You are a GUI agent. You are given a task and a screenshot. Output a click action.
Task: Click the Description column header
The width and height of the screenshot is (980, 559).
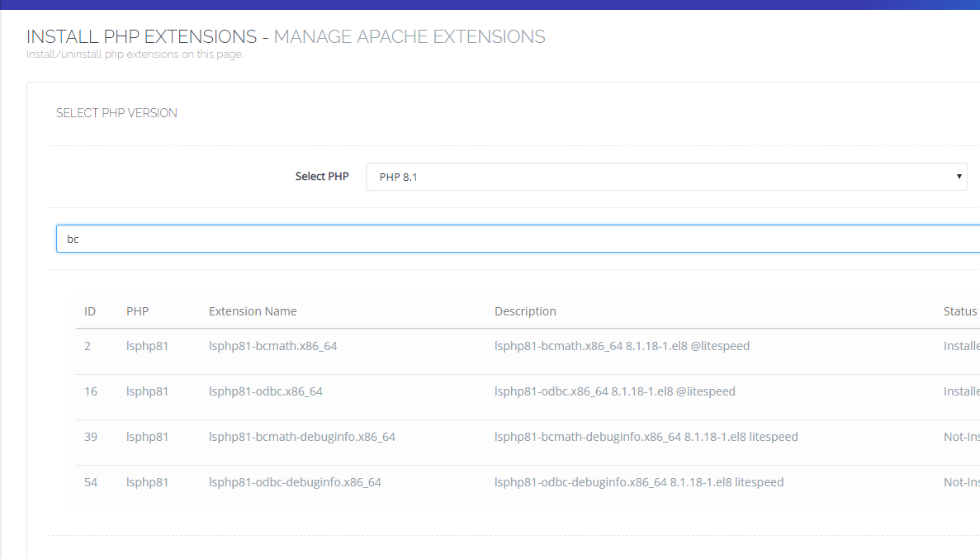pos(525,310)
